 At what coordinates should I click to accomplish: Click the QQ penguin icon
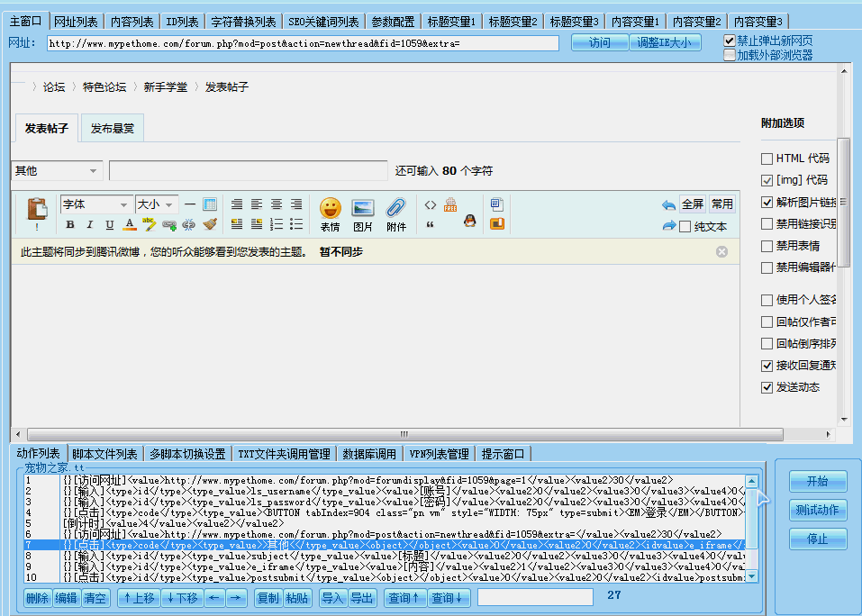469,222
